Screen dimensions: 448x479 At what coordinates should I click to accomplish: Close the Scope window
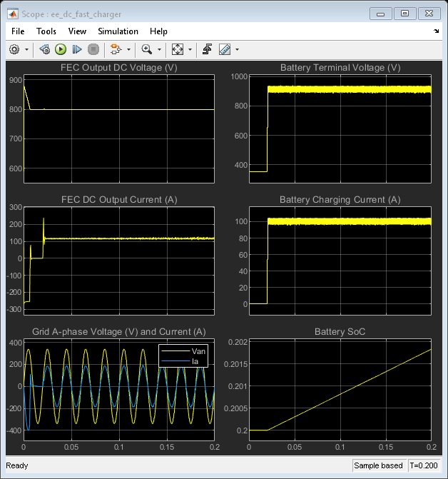coord(429,14)
